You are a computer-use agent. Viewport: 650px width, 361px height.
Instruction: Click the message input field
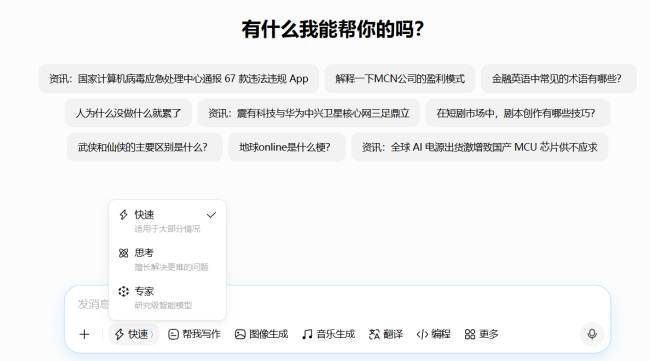click(337, 304)
